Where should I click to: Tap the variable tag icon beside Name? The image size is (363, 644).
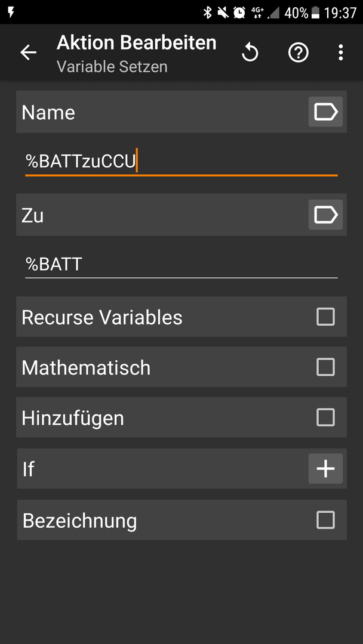click(x=325, y=112)
